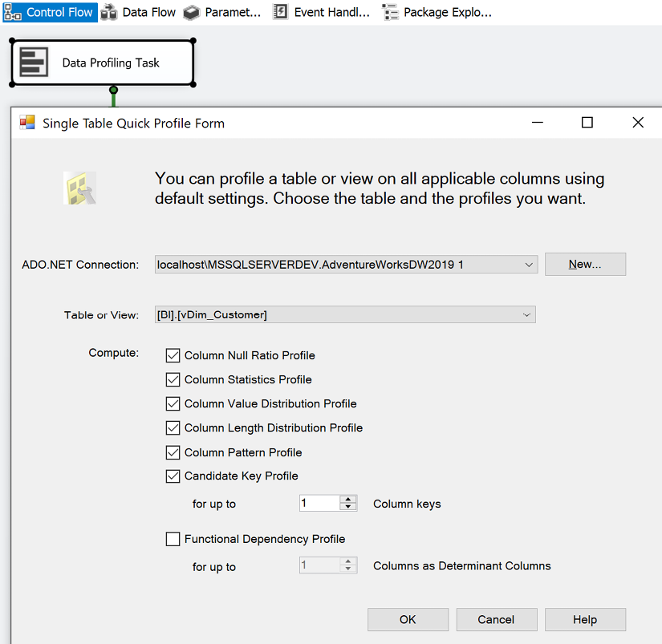Click the Package Explorer tab icon
Image resolution: width=662 pixels, height=644 pixels.
click(x=390, y=12)
